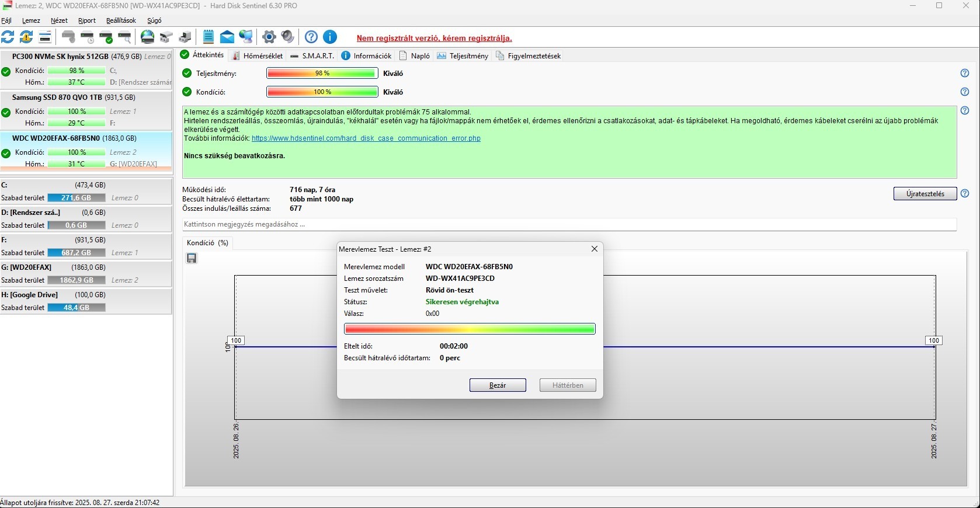Switch to the S.M.A.R.T. tab
Viewport: 980px width, 508px height.
pyautogui.click(x=312, y=56)
